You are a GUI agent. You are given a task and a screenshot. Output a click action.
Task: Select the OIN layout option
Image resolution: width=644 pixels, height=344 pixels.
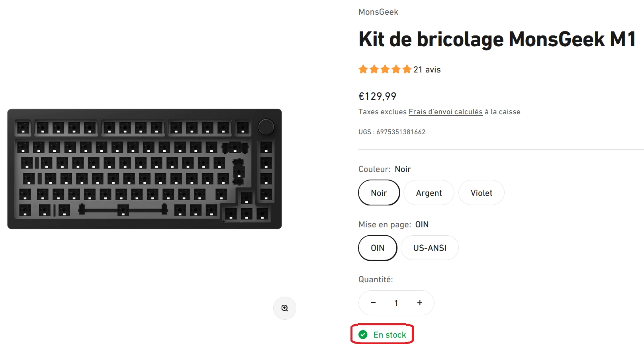tap(378, 248)
